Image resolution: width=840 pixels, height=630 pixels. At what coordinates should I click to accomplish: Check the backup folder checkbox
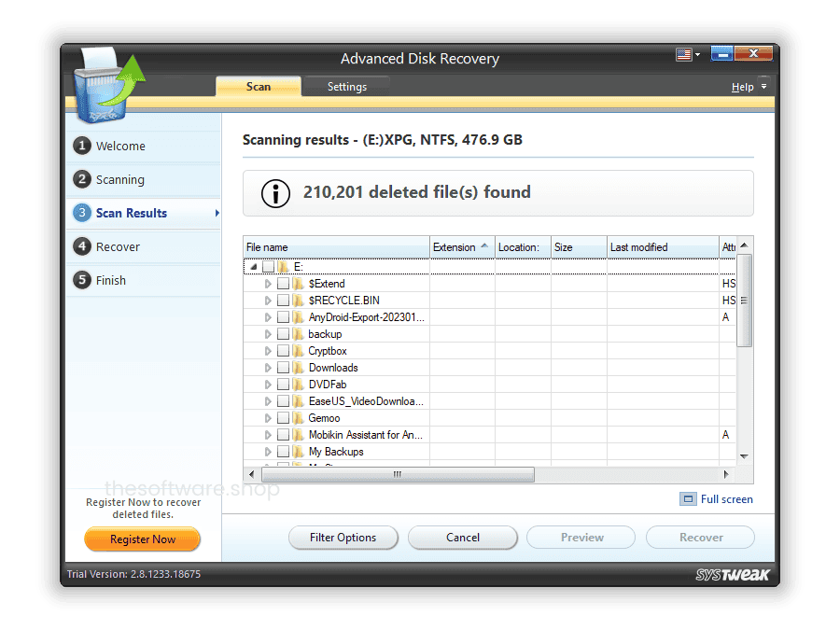point(284,334)
